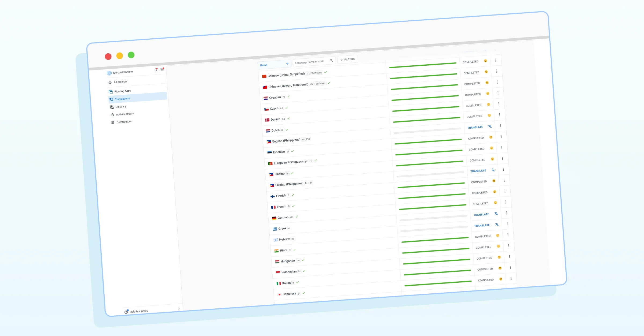Select the Floating Apps project icon

click(111, 92)
